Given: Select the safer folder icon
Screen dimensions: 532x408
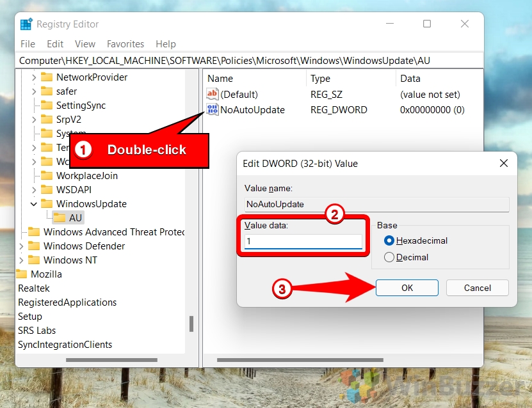Looking at the screenshot, I should click(47, 91).
